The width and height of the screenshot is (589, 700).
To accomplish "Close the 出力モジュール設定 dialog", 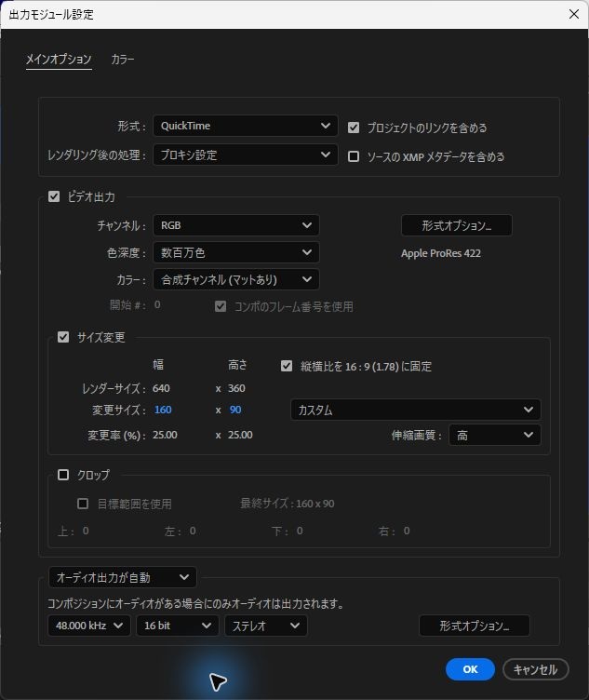I will click(574, 14).
